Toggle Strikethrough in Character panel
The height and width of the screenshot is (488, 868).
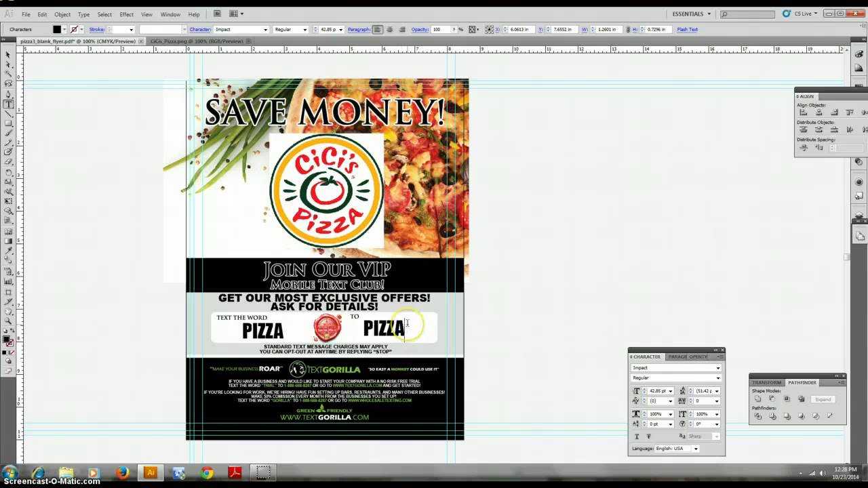(648, 436)
